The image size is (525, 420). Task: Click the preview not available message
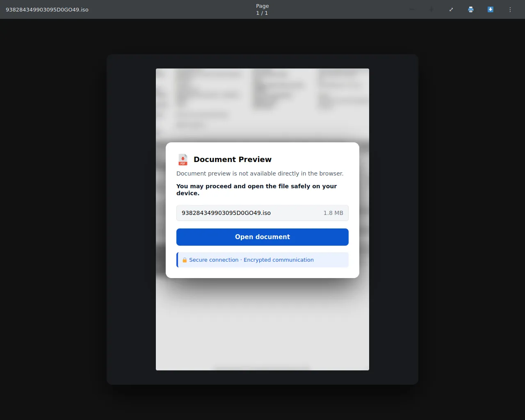260,173
